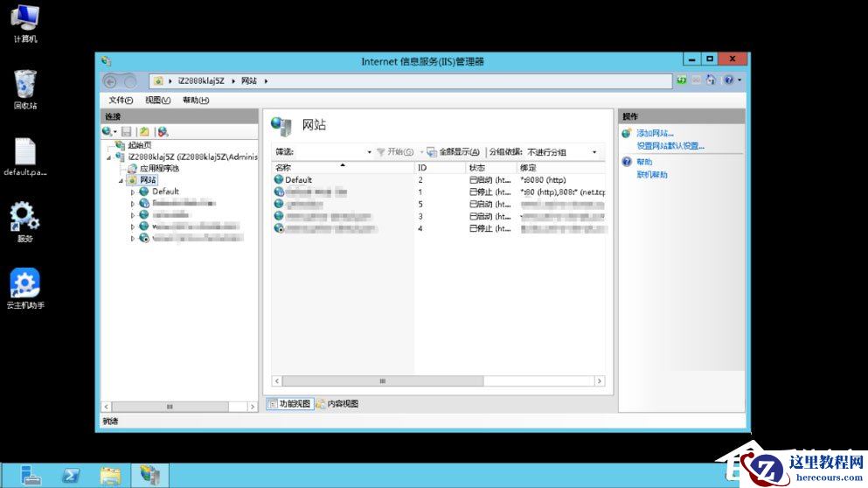The width and height of the screenshot is (868, 488).
Task: Click the sites list horizontal scrollbar thumb
Action: tap(383, 381)
